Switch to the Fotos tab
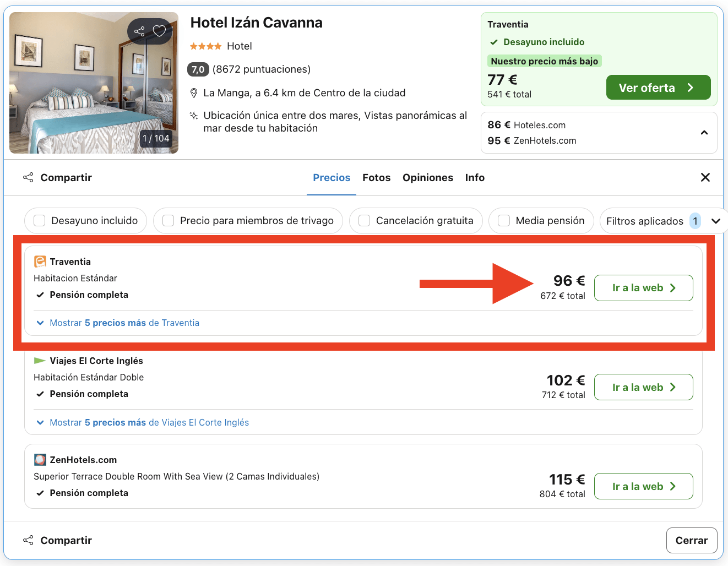The height and width of the screenshot is (566, 728). (376, 177)
